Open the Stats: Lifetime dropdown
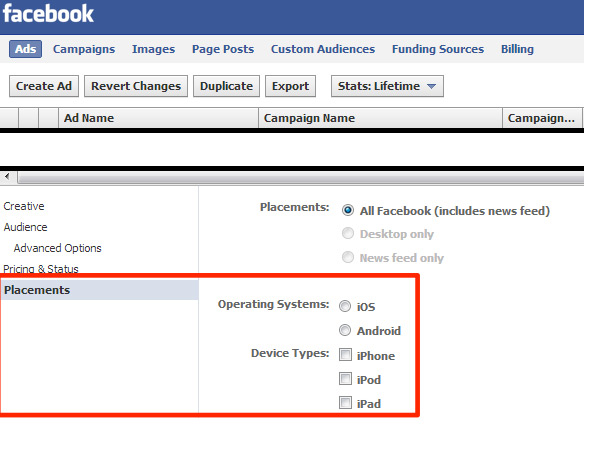591x463 pixels. coord(387,86)
